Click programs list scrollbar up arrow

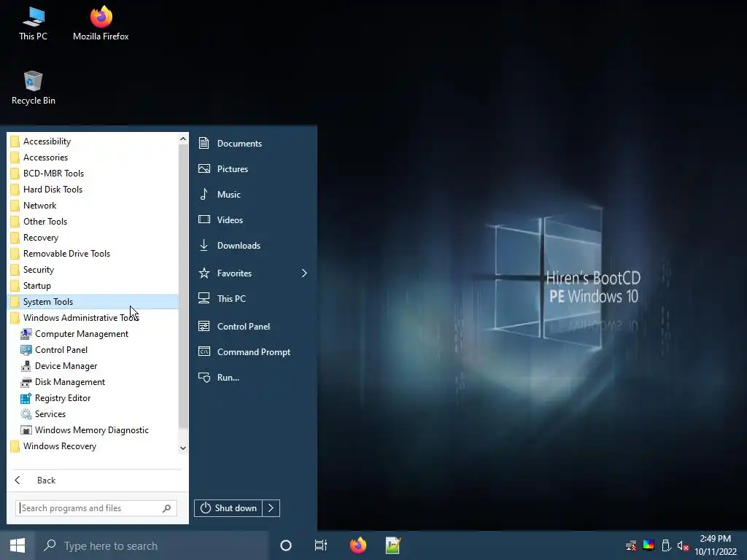click(183, 139)
